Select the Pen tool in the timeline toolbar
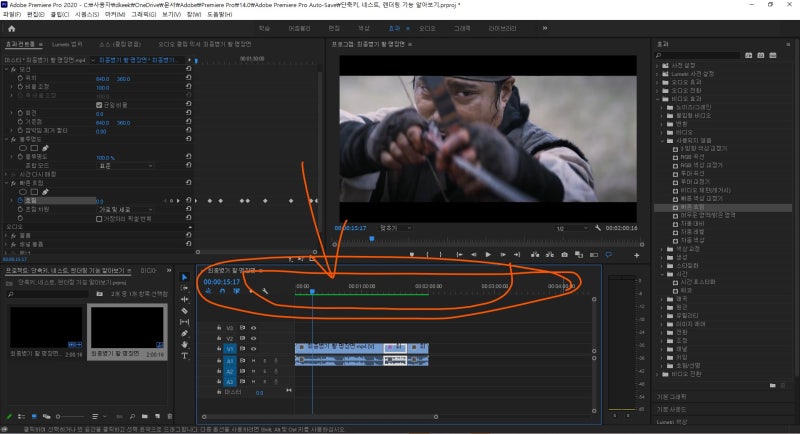The height and width of the screenshot is (434, 800). coord(185,333)
